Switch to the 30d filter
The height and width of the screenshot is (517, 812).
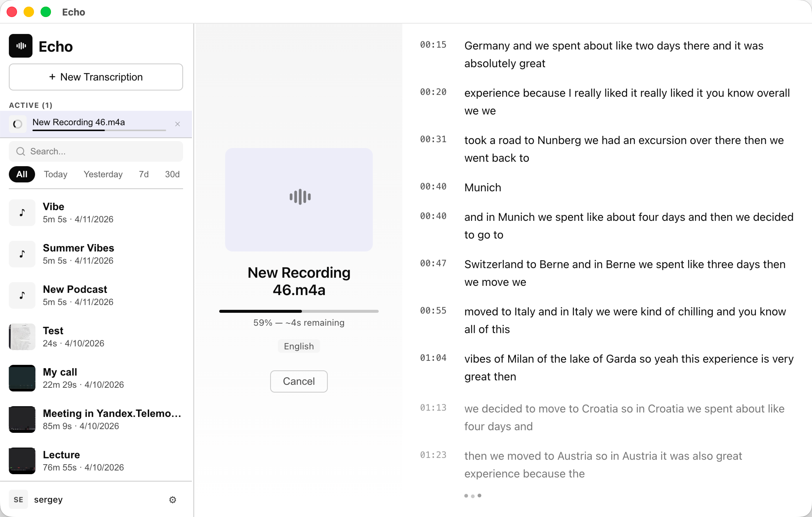pos(172,174)
